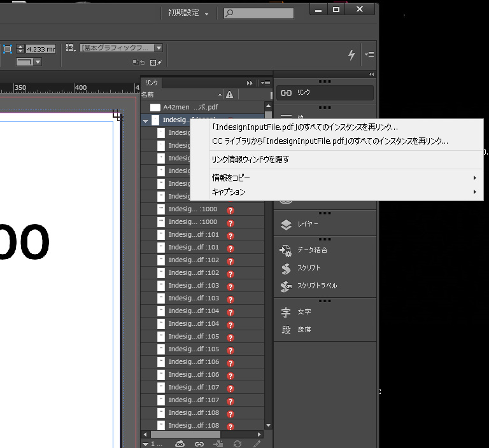Open Quick Apply with the lightning bolt icon
This screenshot has height=448, width=489.
[x=351, y=55]
